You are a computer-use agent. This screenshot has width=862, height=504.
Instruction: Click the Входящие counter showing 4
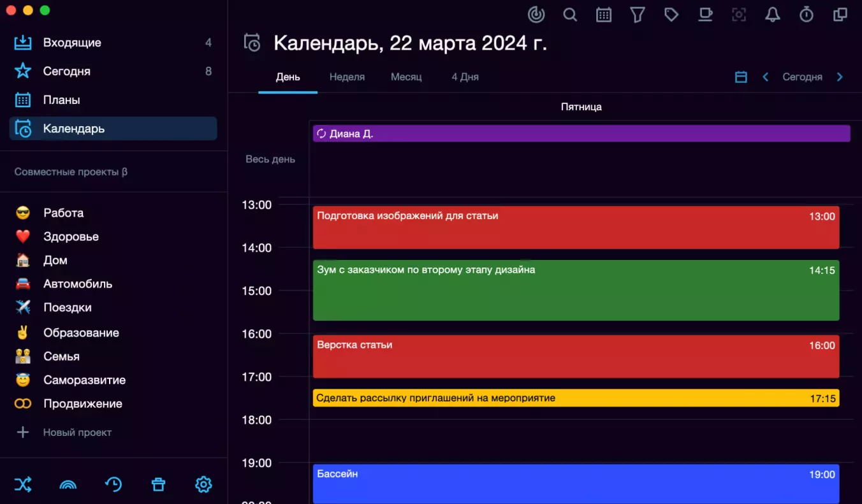point(208,43)
